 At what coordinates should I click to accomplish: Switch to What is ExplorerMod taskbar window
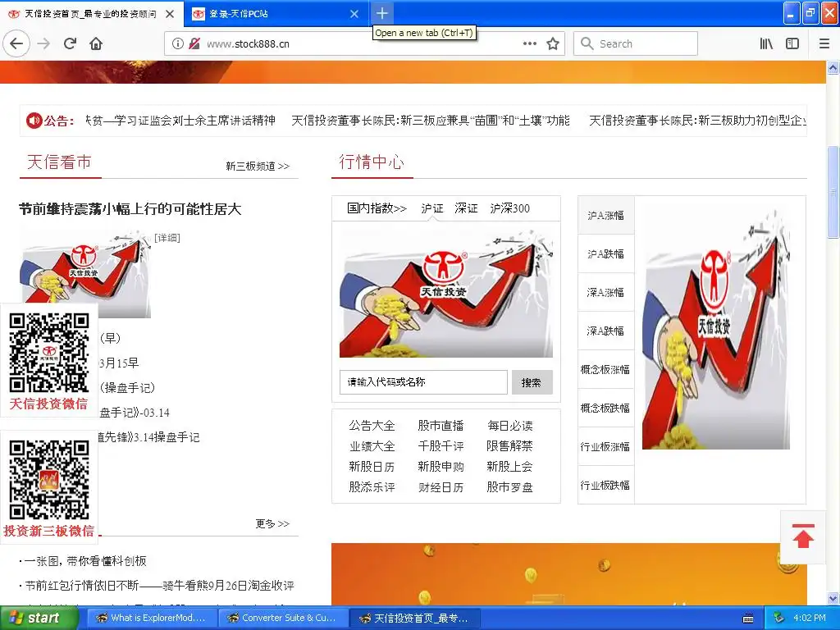click(x=151, y=619)
